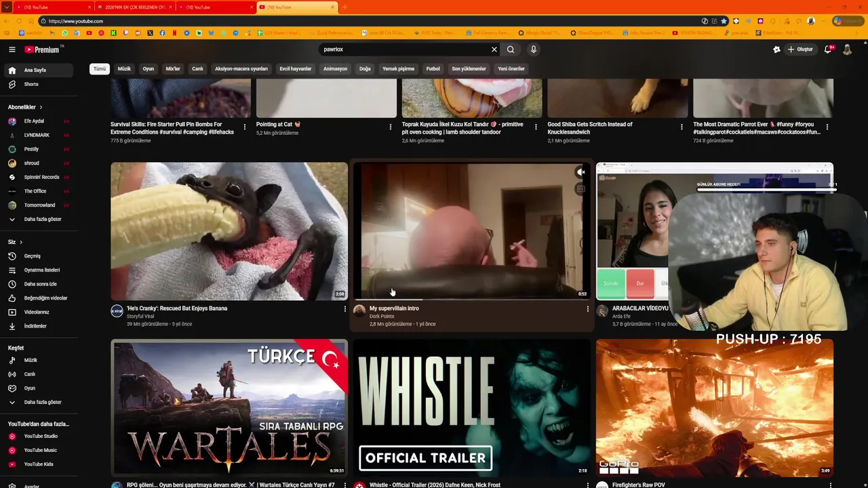Expand the Siz section arrow

pyautogui.click(x=21, y=242)
